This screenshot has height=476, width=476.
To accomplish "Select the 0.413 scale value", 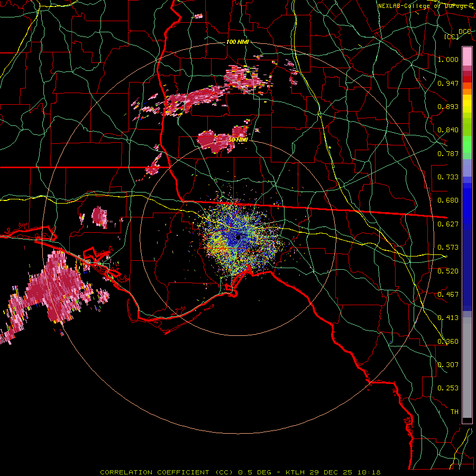I will (448, 318).
